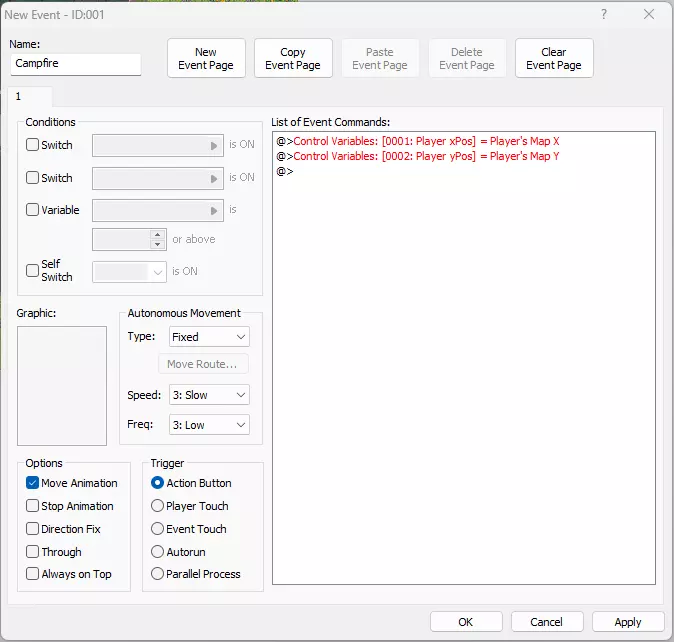Image resolution: width=674 pixels, height=642 pixels.
Task: Click the Clear Event Page button
Action: 554,58
